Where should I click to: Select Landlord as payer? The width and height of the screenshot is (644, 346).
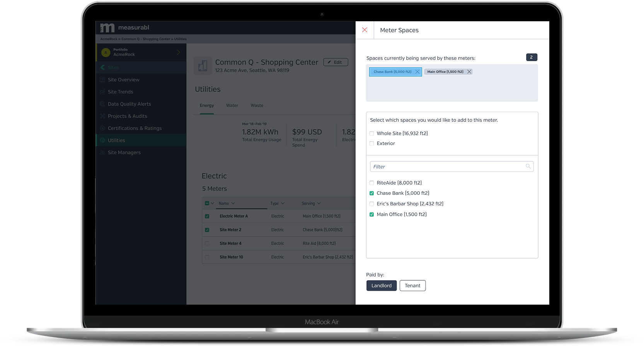(x=382, y=286)
